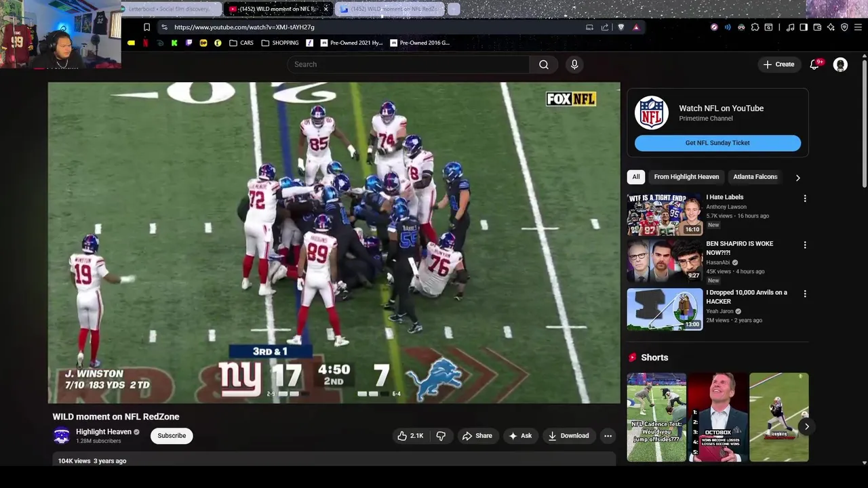Open Highlight Heaven channel name link
This screenshot has width=868, height=488.
(104, 432)
